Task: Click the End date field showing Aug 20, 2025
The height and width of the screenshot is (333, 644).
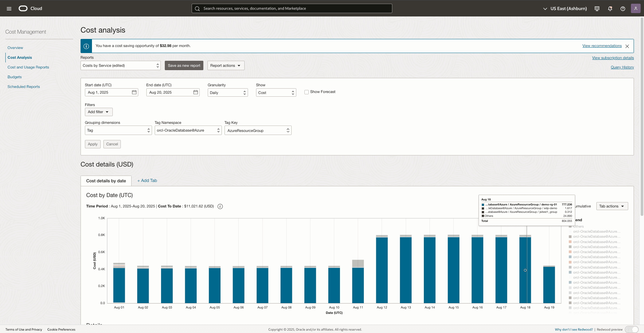Action: point(173,92)
